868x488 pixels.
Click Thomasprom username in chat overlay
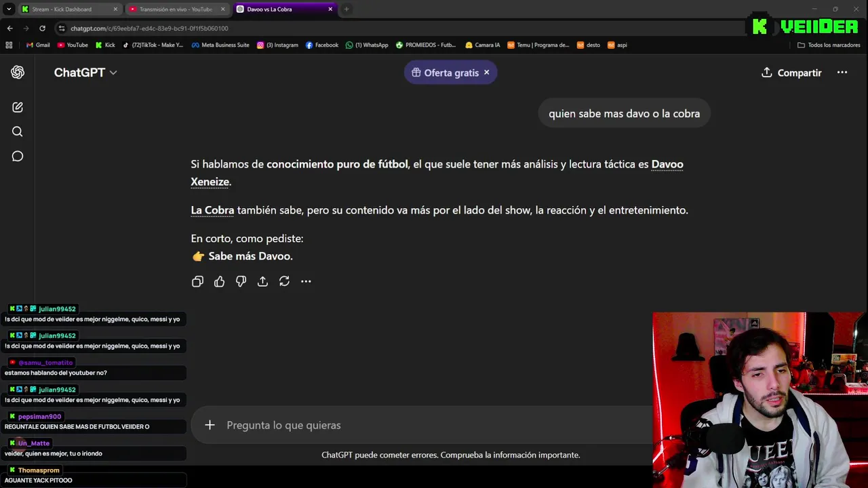coord(39,470)
